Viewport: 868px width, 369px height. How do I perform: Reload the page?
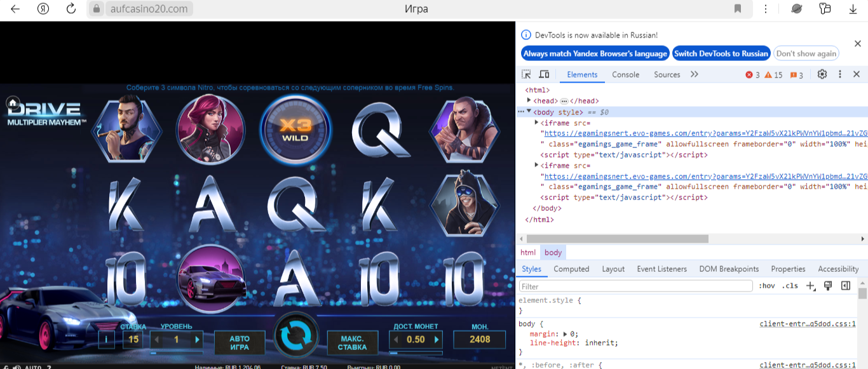[71, 9]
